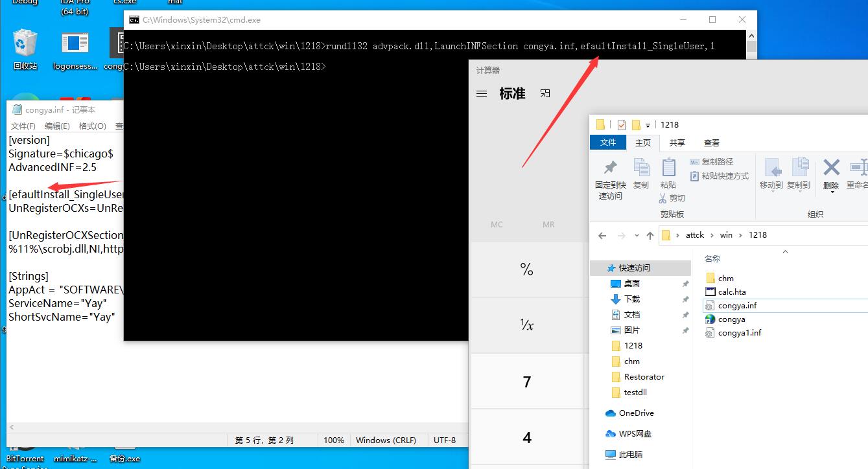Click the cmd.exe title bar icon
868x469 pixels.
point(134,20)
